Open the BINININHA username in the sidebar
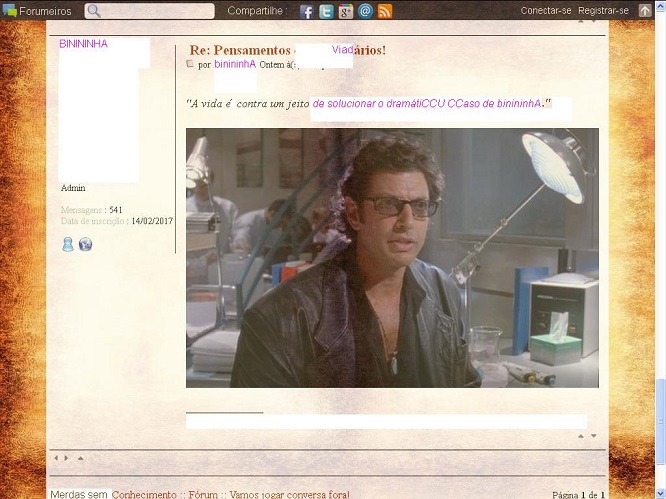Image resolution: width=666 pixels, height=499 pixels. tap(83, 44)
